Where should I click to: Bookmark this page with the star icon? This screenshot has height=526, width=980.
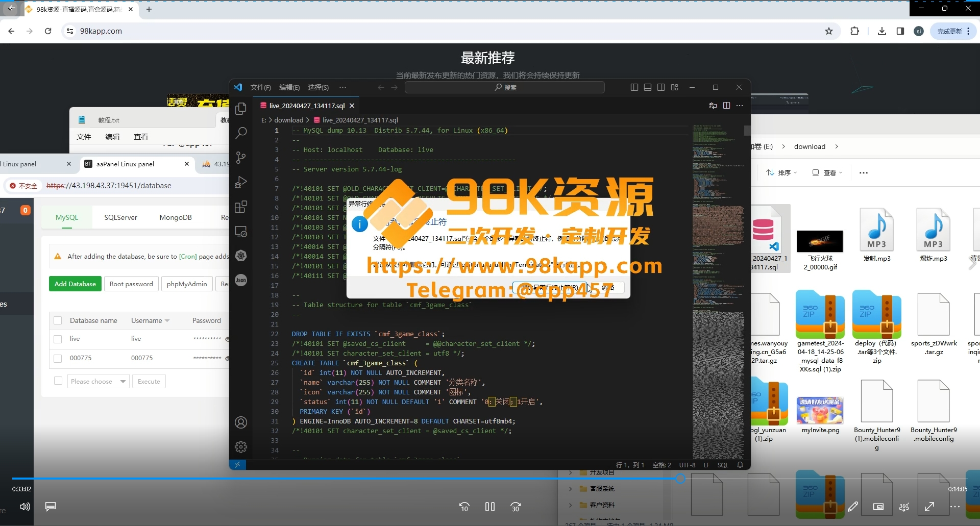[x=829, y=31]
